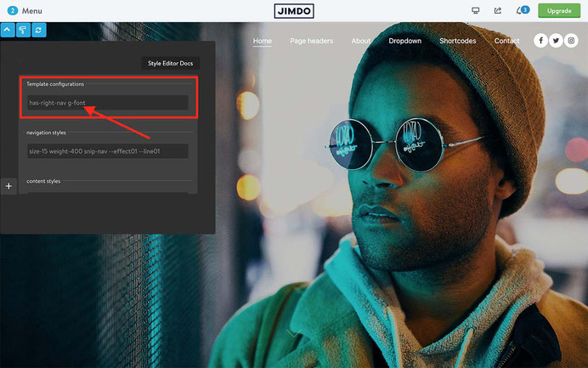Click the Twitter social icon

click(556, 41)
